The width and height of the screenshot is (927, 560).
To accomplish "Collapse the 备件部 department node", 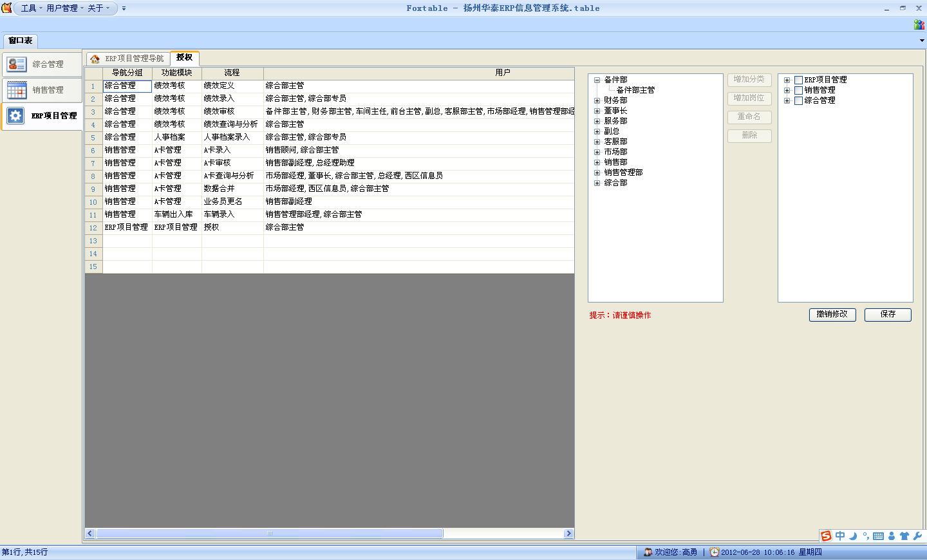I will pyautogui.click(x=597, y=80).
